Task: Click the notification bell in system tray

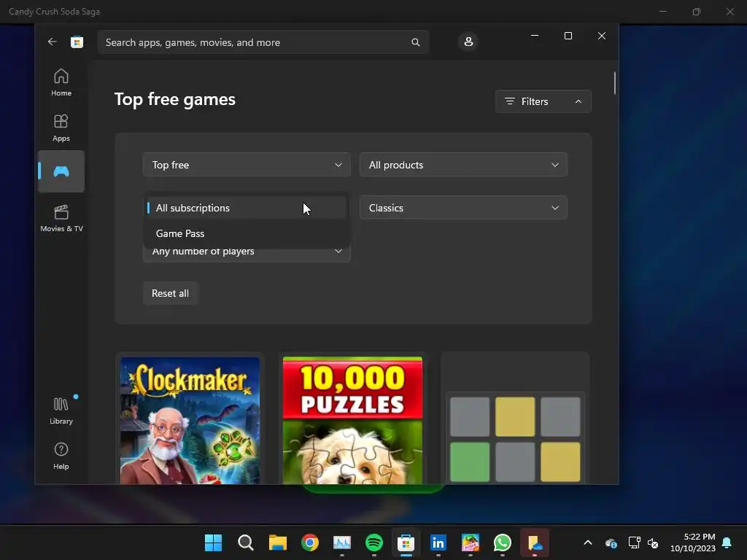Action: pyautogui.click(x=727, y=542)
